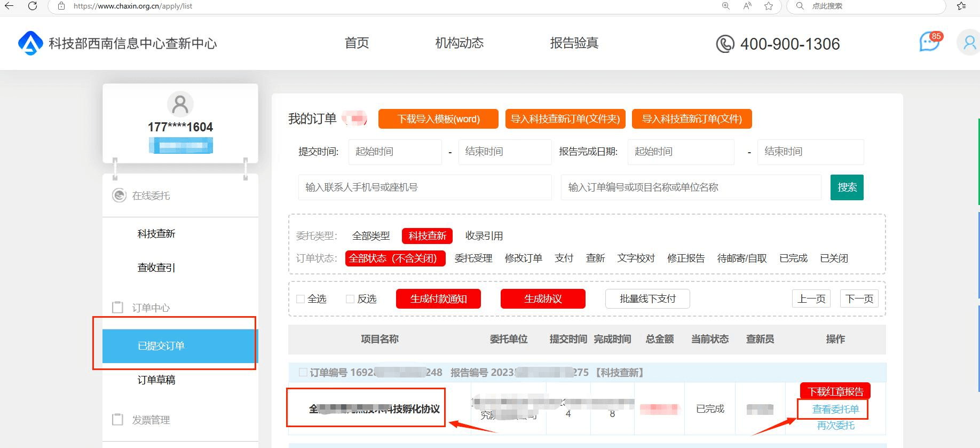Click 下载导入模板(word) button
Screen dimensions: 980x448
(438, 119)
